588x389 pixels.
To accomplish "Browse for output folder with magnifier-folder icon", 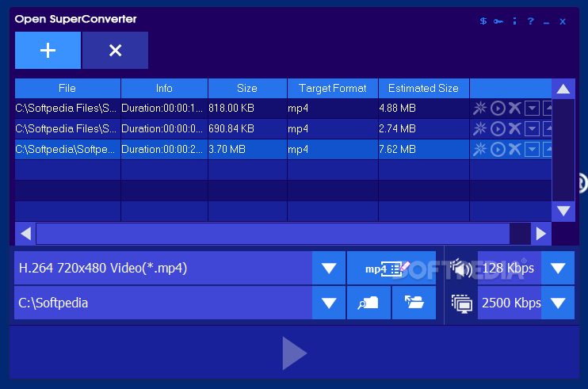I will (x=368, y=303).
